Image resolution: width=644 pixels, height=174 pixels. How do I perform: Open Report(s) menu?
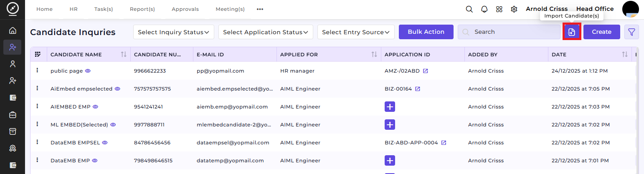click(142, 9)
